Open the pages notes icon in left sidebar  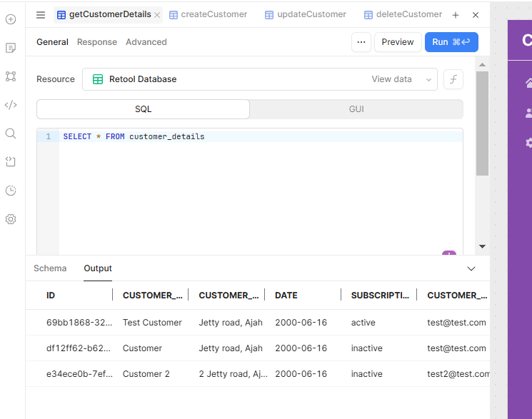(11, 48)
